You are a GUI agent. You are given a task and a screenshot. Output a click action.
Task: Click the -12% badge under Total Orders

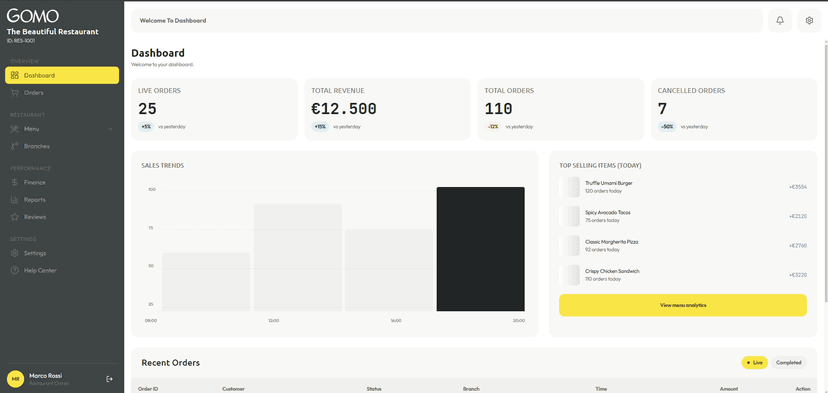tap(493, 127)
